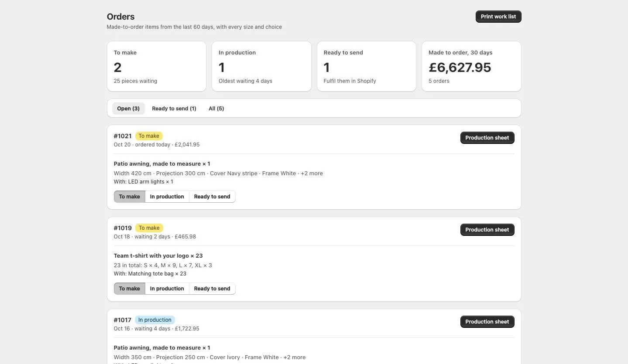
Task: Click Patio awning title in order #1021
Action: tap(162, 164)
